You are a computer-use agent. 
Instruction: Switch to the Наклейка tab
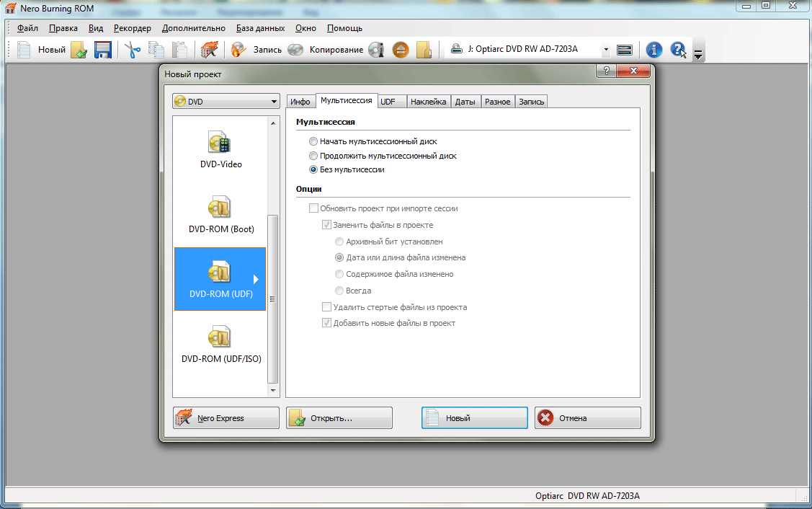[428, 102]
